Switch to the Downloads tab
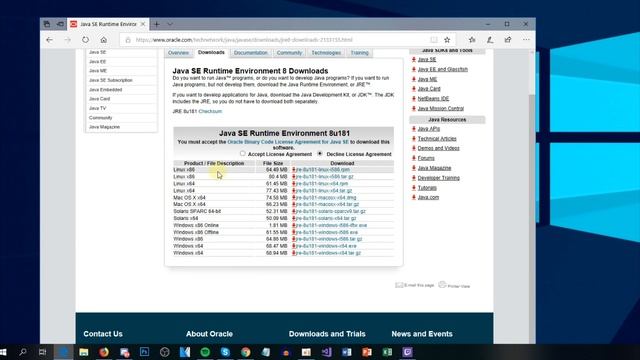Viewport: 640px width, 360px height. point(211,52)
